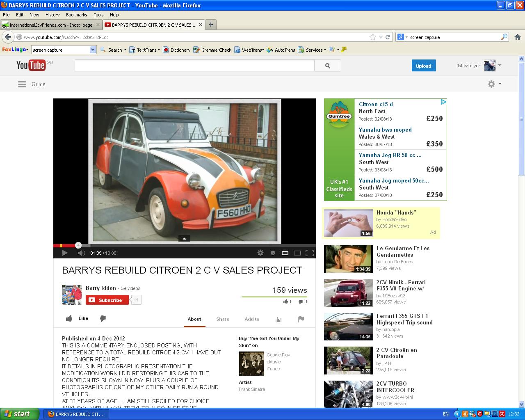Toggle the Like thumbs up button
The height and width of the screenshot is (420, 525).
coord(77,318)
